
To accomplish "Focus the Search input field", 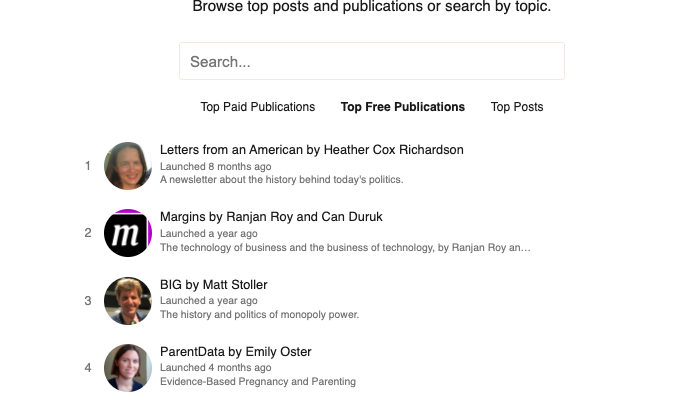I will [x=372, y=61].
